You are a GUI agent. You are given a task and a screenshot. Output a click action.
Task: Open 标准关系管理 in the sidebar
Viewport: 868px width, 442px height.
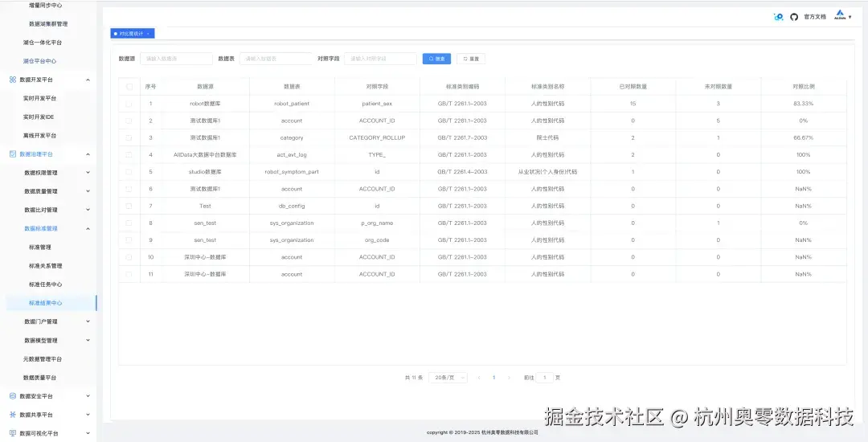point(45,265)
